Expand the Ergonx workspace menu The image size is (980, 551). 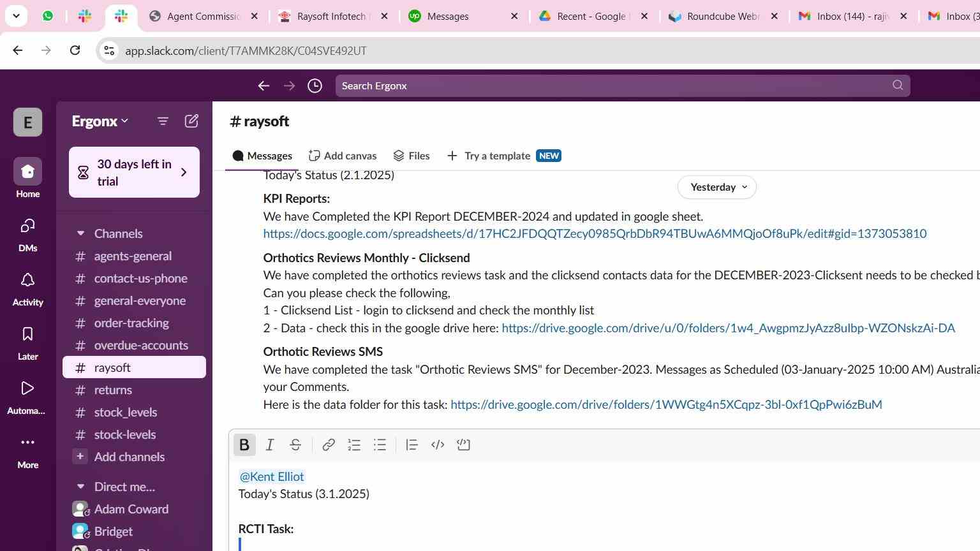(100, 121)
